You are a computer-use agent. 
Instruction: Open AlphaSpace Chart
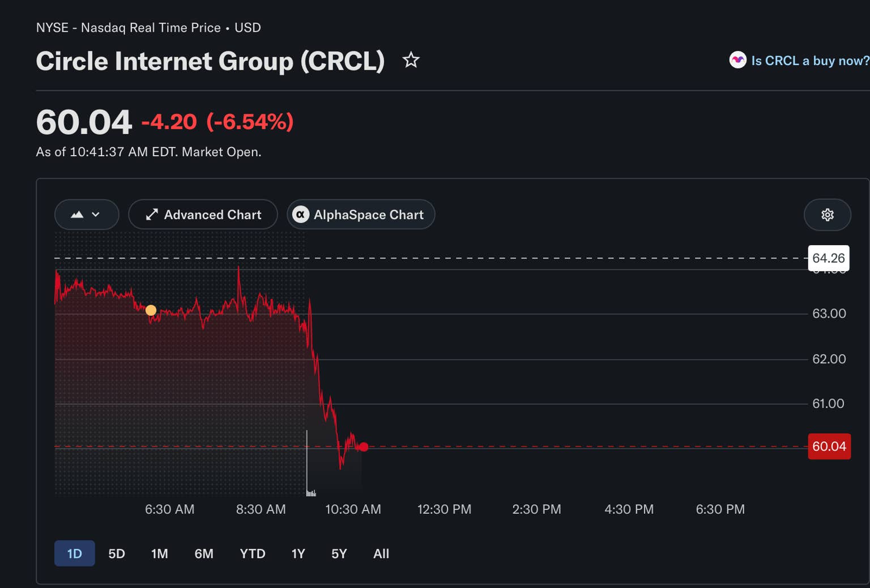click(x=361, y=214)
